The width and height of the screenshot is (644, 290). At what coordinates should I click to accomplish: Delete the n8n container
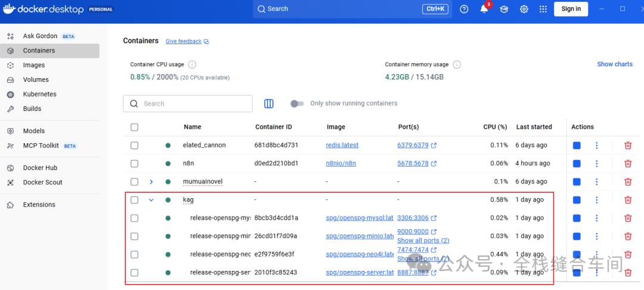coord(628,163)
